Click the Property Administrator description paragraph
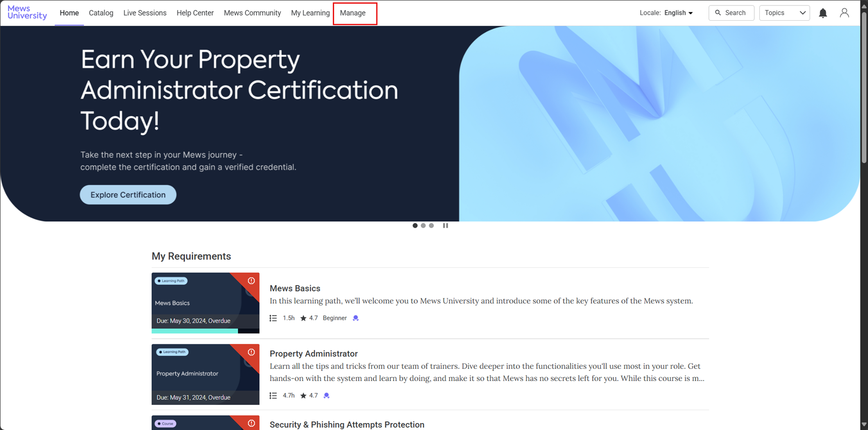The width and height of the screenshot is (868, 430). (x=487, y=372)
